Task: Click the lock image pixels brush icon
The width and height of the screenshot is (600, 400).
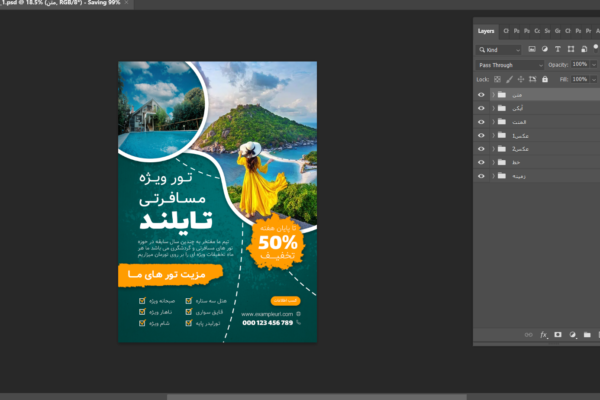Action: pyautogui.click(x=508, y=78)
